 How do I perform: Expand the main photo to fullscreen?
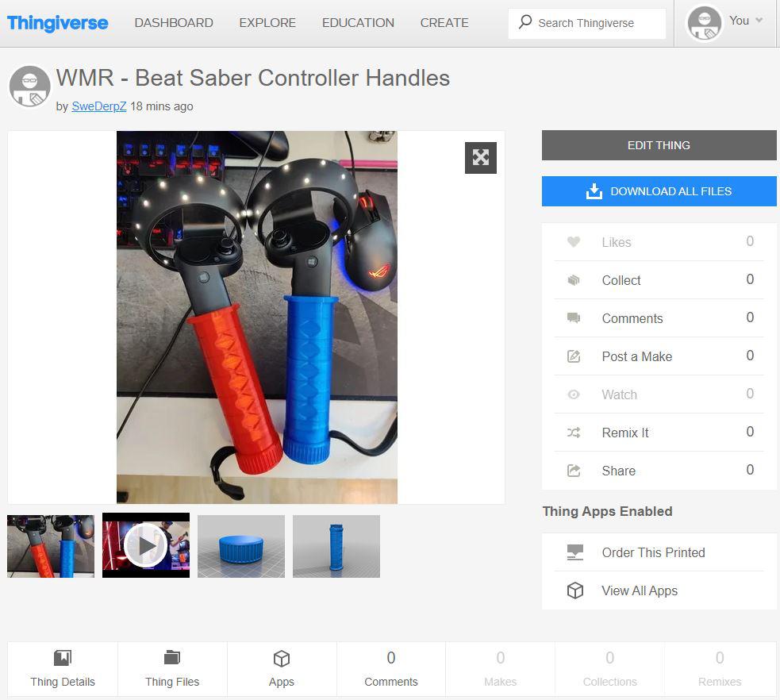point(480,157)
